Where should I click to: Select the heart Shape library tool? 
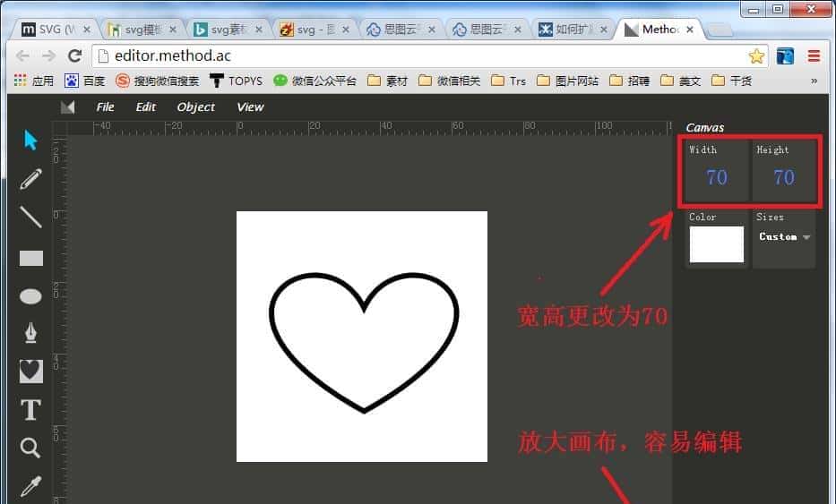(x=31, y=371)
